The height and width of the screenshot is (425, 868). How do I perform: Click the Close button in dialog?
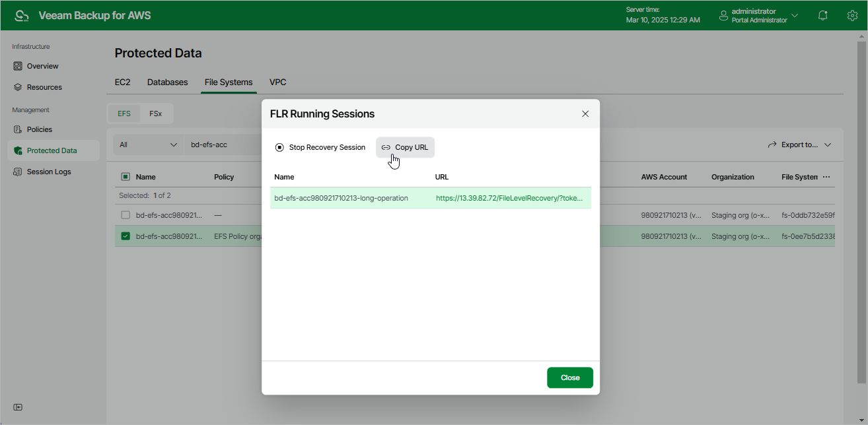tap(570, 377)
